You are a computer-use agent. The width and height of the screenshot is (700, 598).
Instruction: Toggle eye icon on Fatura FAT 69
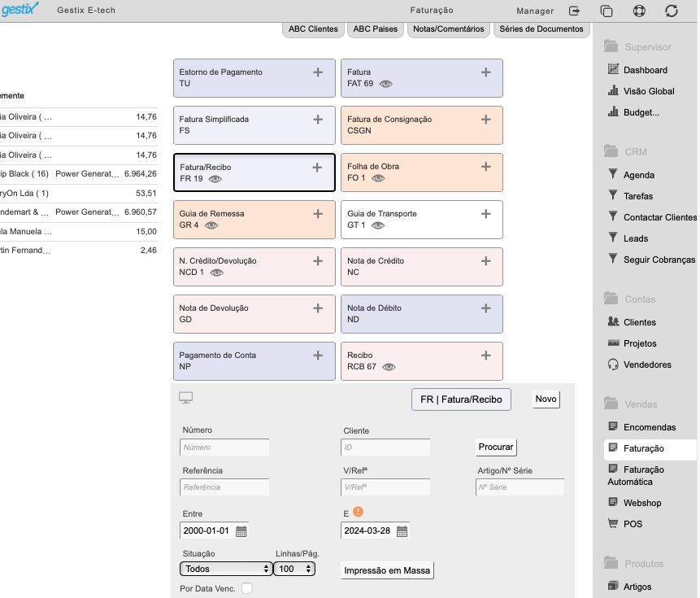(x=385, y=84)
